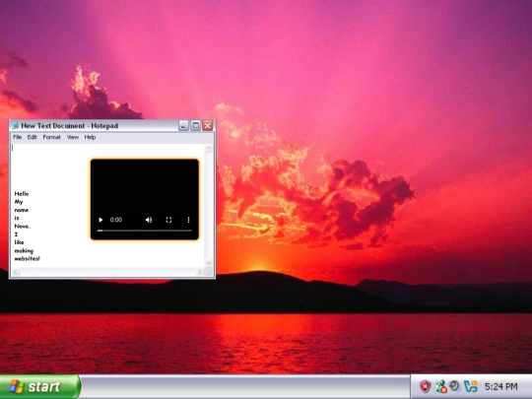Click the video progress bar
The height and width of the screenshot is (399, 532).
[145, 231]
